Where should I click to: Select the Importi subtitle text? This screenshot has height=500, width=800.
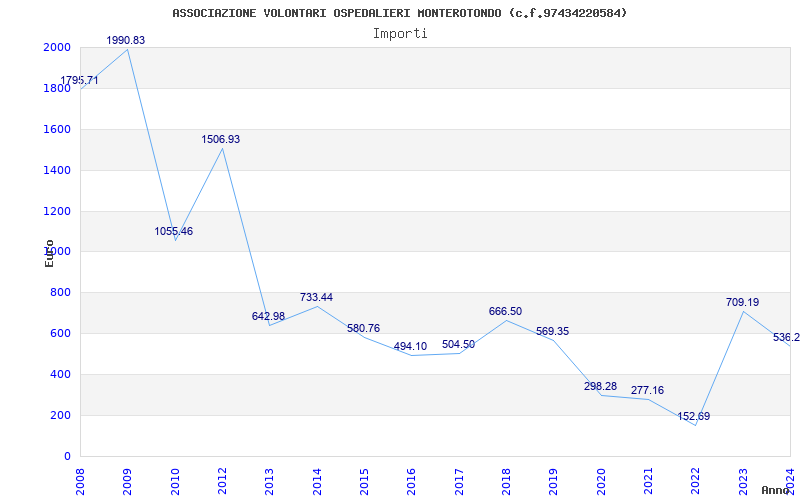pyautogui.click(x=400, y=34)
